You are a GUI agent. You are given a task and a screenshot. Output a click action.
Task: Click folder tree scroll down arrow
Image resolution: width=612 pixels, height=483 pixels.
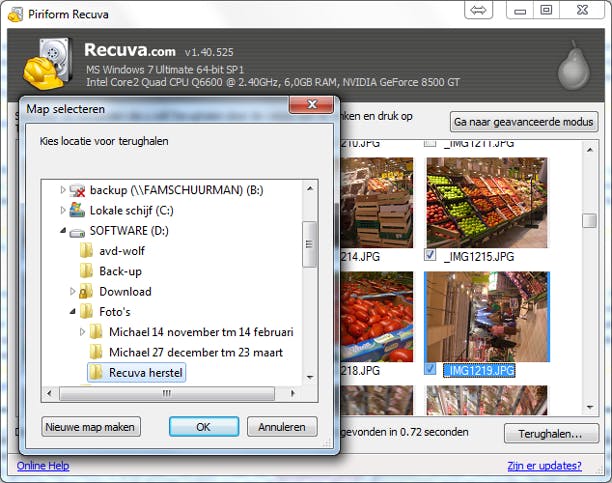(x=310, y=377)
